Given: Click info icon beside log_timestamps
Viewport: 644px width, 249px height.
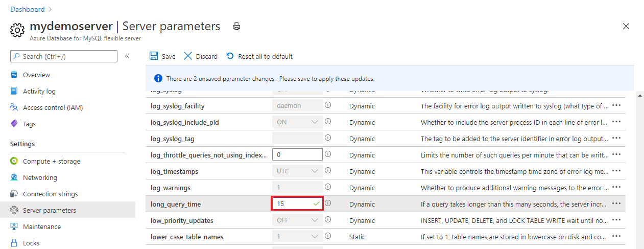Looking at the screenshot, I should pos(328,171).
